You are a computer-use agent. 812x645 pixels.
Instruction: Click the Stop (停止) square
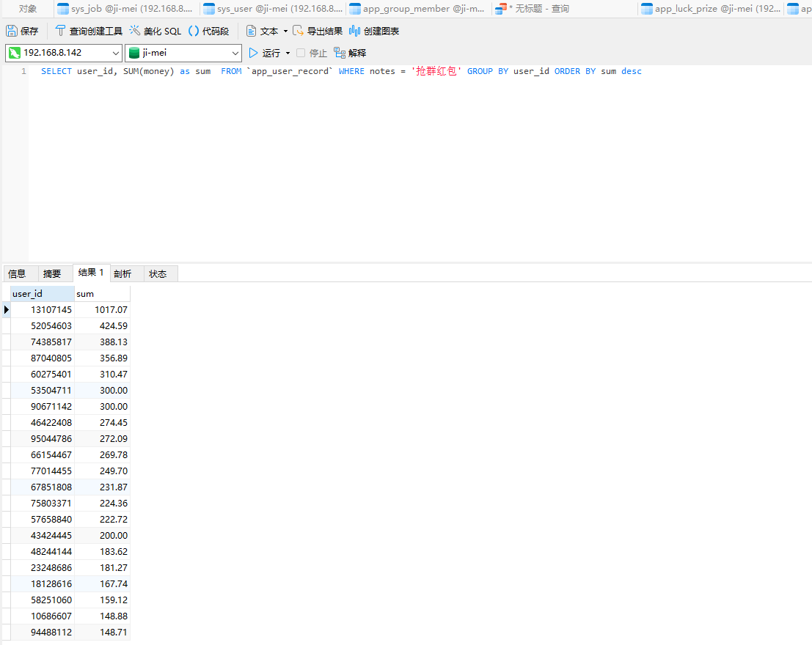[301, 53]
